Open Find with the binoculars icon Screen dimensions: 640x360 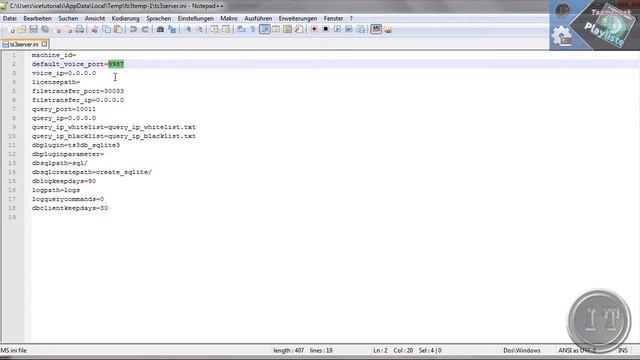pyautogui.click(x=160, y=29)
